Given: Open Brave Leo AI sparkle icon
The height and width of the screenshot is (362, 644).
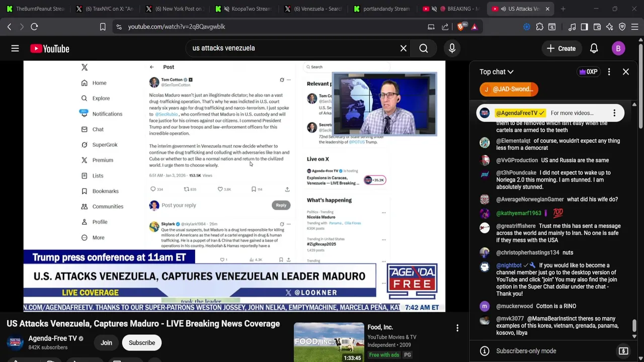Looking at the screenshot, I should tap(610, 27).
